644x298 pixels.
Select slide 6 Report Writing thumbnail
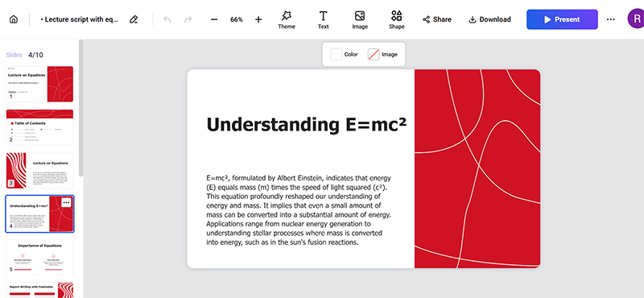pyautogui.click(x=39, y=290)
